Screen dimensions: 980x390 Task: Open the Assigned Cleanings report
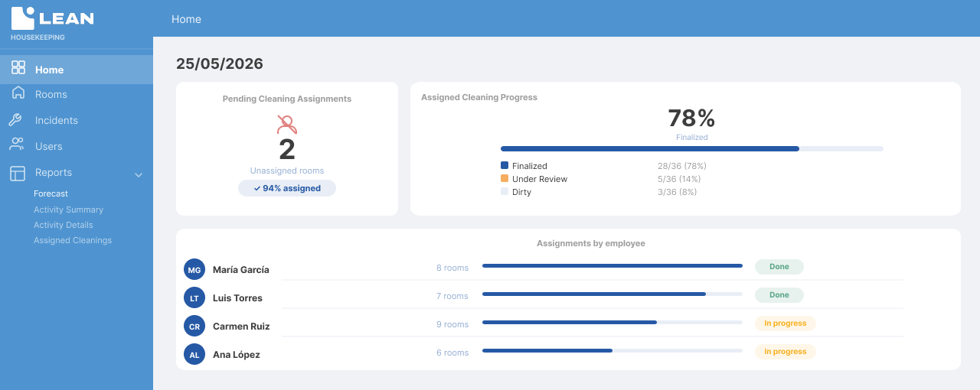[x=73, y=240]
